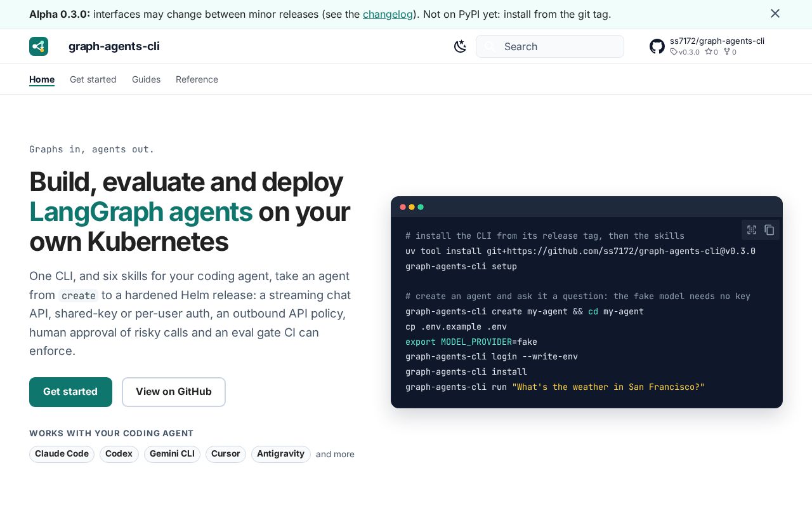Click the Antigravity chip
Screen dimensions: 812x508
[x=281, y=454]
